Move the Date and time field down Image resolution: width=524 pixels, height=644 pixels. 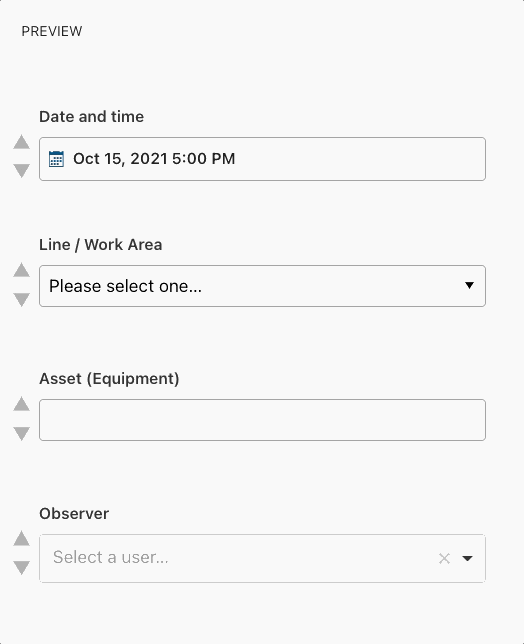21,170
